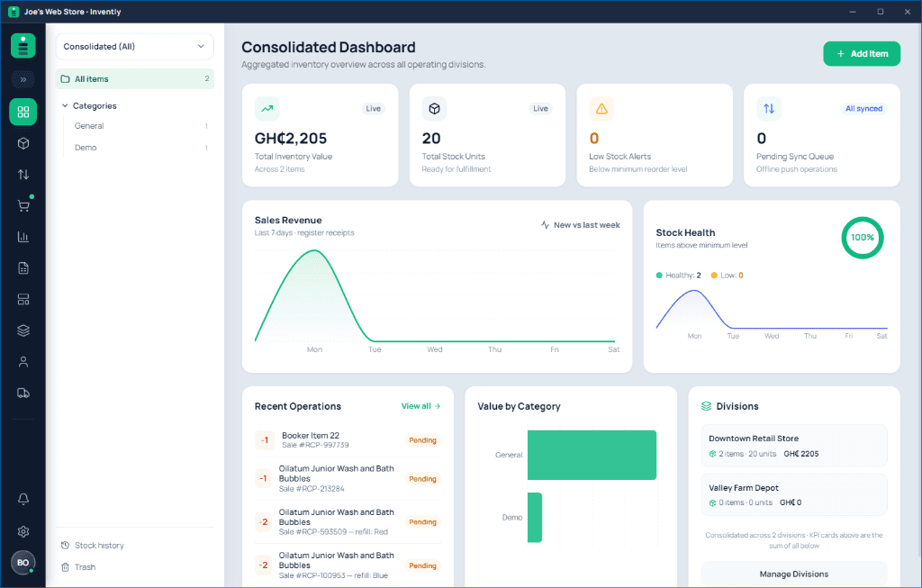
Task: Click Pending badge for Sale #RCP-593509
Action: [x=423, y=522]
